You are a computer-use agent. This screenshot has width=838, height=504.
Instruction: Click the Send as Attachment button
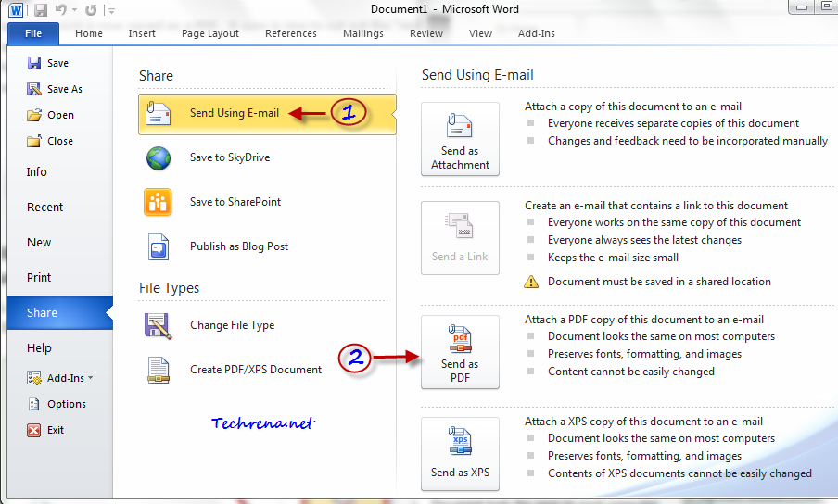click(460, 139)
